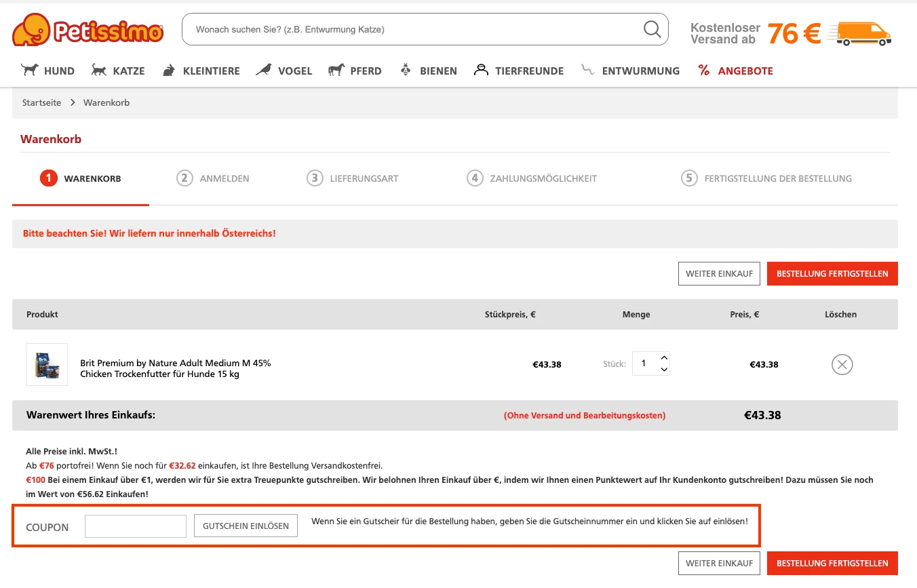Click Bestellung fertigstellen button
This screenshot has height=588, width=917.
click(x=832, y=273)
